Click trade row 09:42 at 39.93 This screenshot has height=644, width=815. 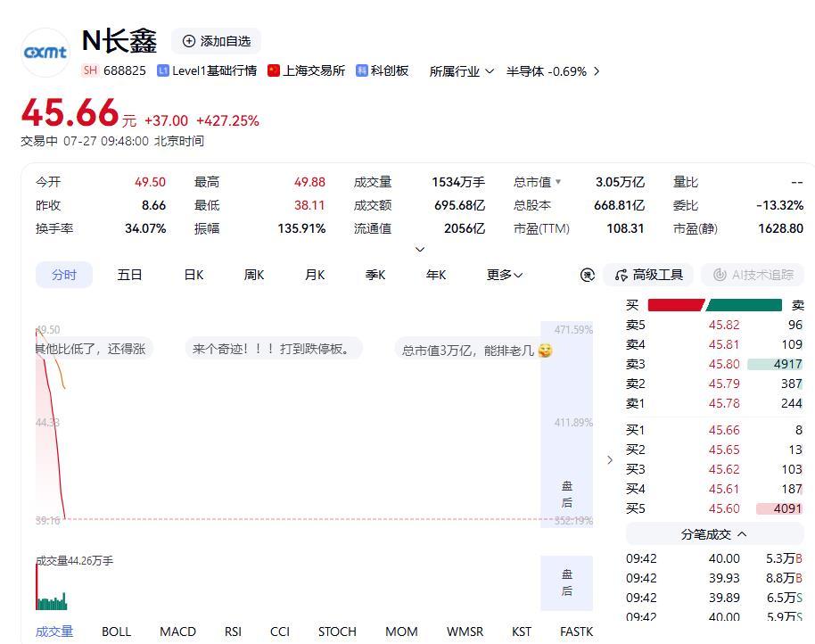[x=714, y=578]
